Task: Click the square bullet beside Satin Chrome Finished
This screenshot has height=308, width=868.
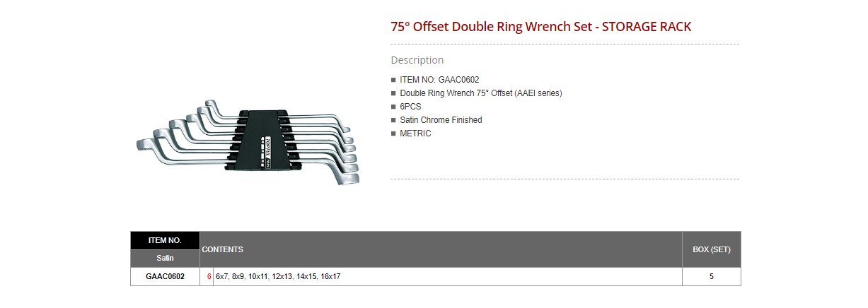Action: pos(393,120)
